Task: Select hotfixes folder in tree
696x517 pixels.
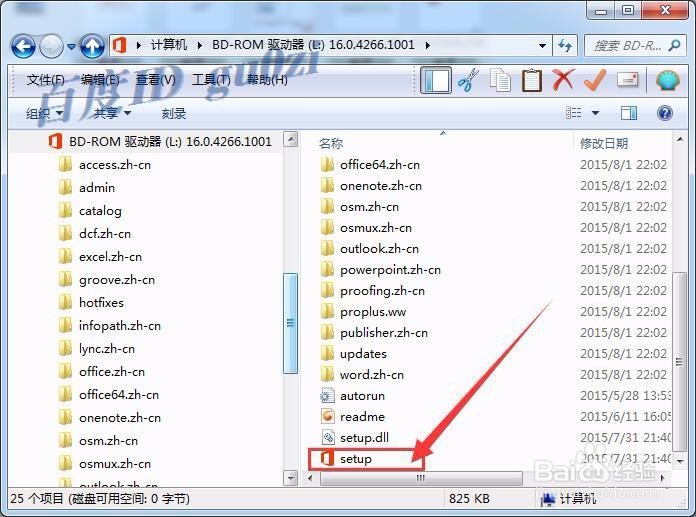Action: (91, 303)
